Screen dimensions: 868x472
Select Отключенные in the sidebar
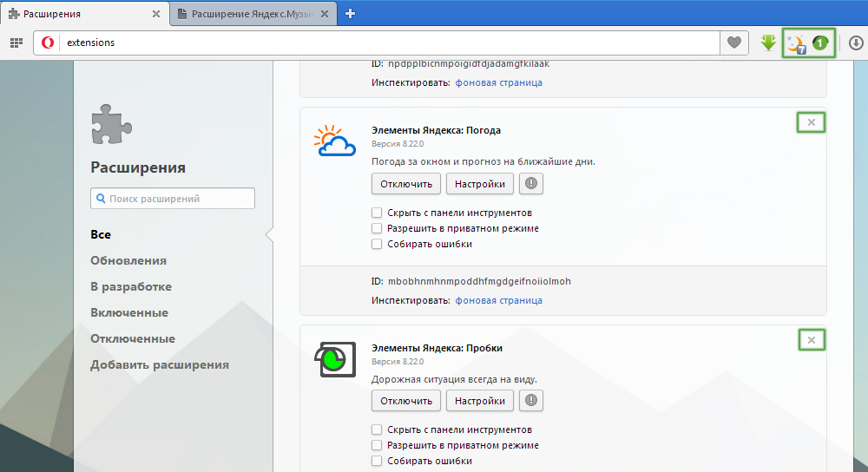pyautogui.click(x=133, y=338)
